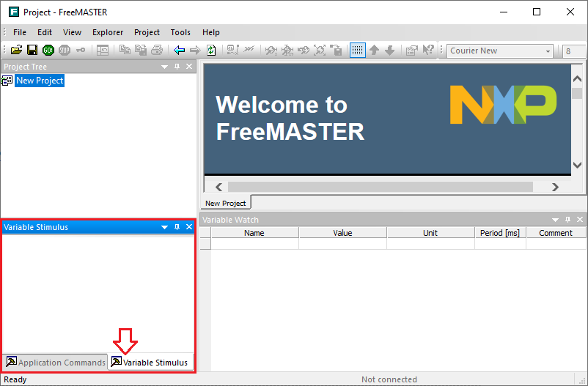This screenshot has height=386, width=588.
Task: Go forward with the right arrow icon
Action: click(x=195, y=50)
